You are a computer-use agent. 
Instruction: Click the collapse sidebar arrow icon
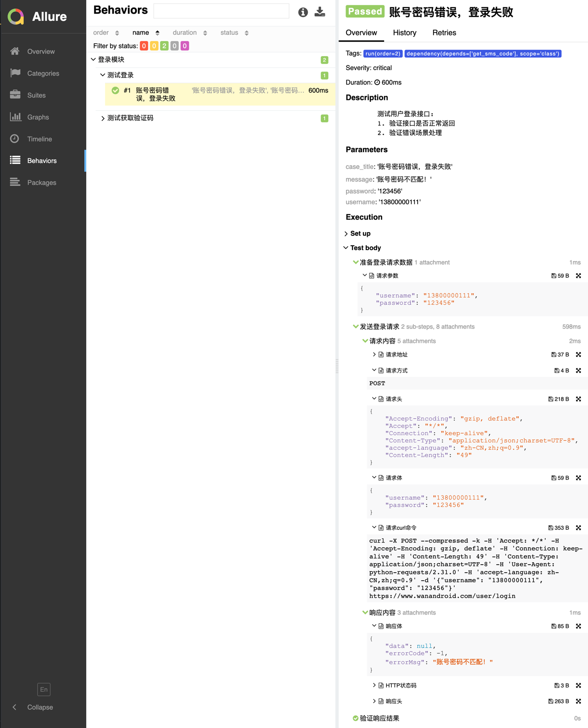[15, 707]
